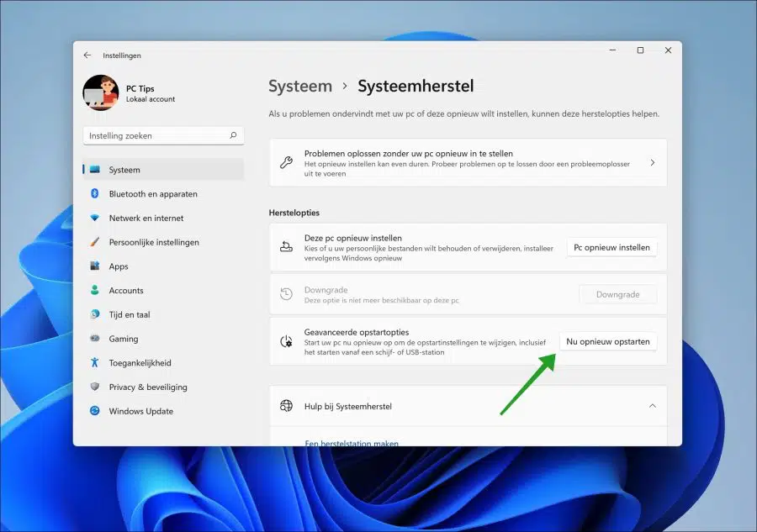Click the advanced startup power-gear icon
The height and width of the screenshot is (532, 757).
[286, 341]
